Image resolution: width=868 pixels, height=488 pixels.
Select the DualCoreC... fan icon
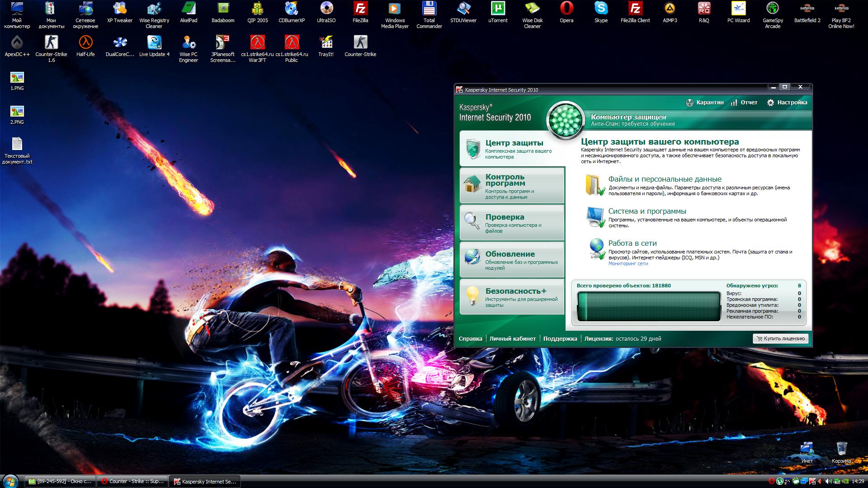tap(120, 47)
